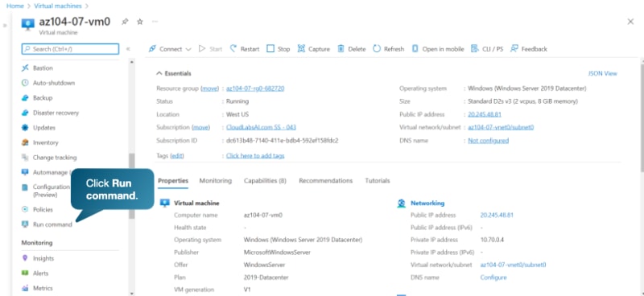Open the Networking section heading link
The image size is (644, 296).
427,203
